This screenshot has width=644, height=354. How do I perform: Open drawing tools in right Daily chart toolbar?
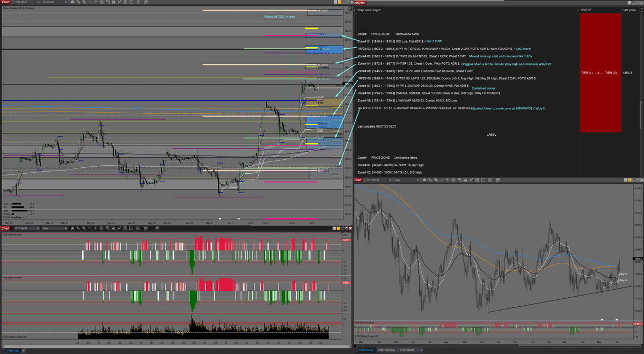pyautogui.click(x=430, y=180)
